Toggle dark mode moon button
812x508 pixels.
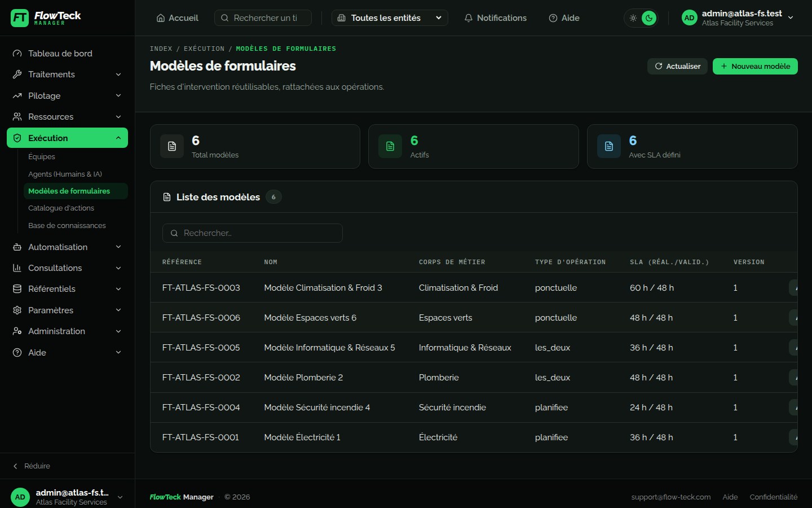(x=649, y=18)
